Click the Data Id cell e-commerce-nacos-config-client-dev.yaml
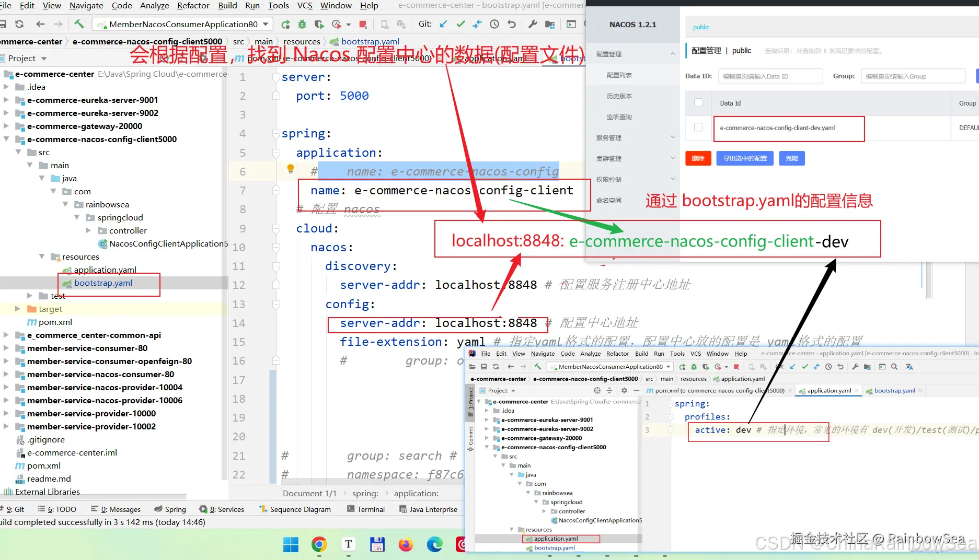 click(777, 128)
